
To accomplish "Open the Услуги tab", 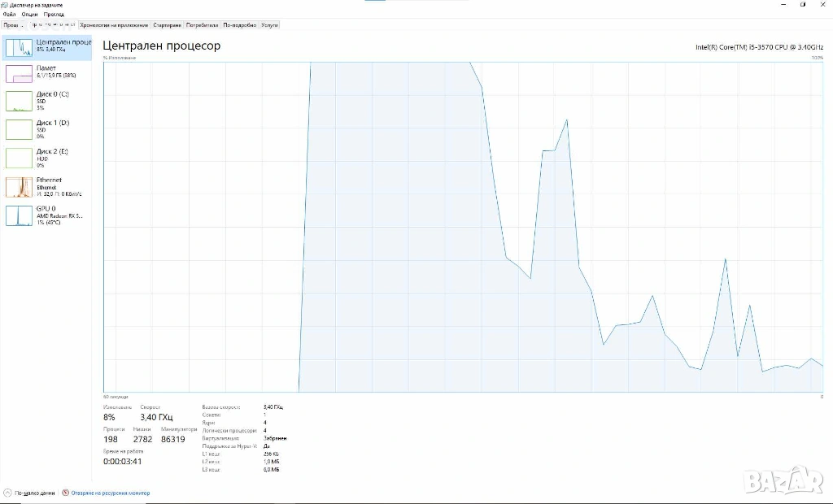I will (270, 25).
